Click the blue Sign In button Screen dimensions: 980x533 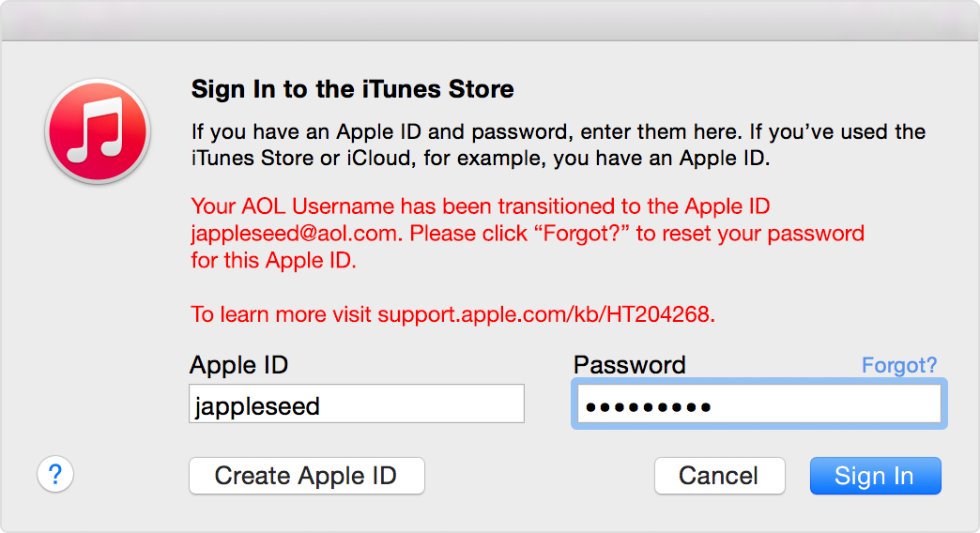[x=875, y=476]
